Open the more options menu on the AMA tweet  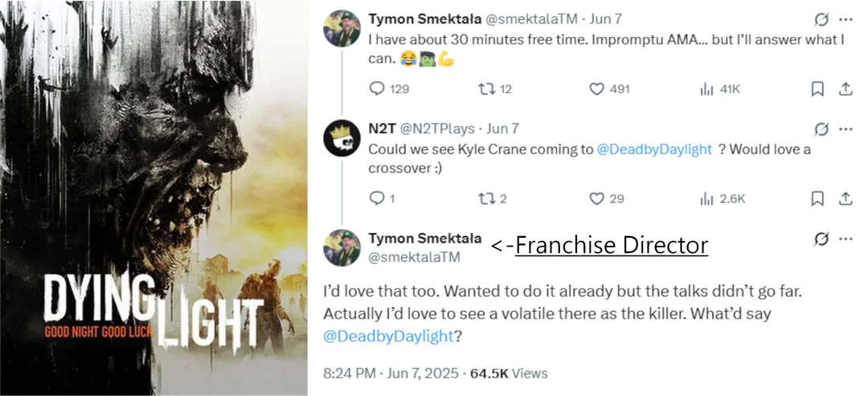coord(845,19)
